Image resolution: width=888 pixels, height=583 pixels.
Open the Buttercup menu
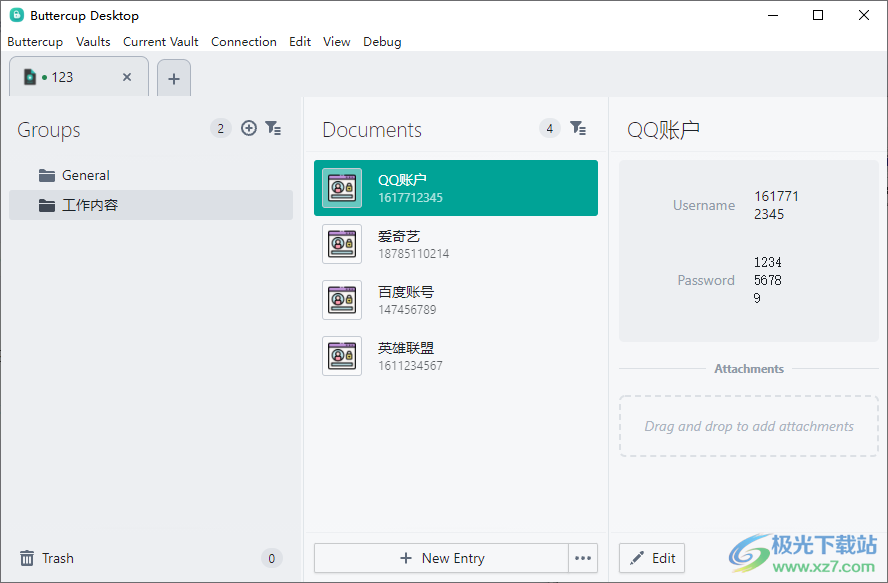click(x=35, y=42)
